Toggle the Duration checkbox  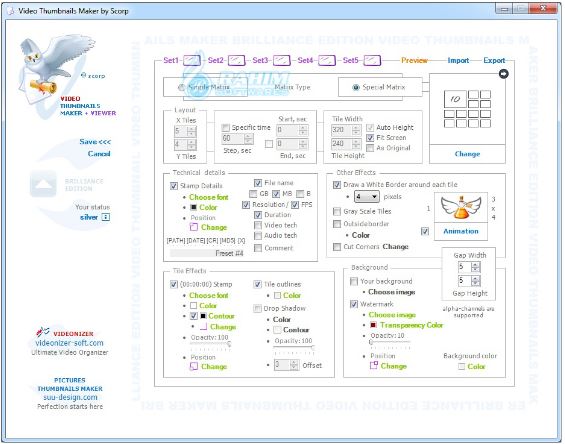(x=258, y=215)
